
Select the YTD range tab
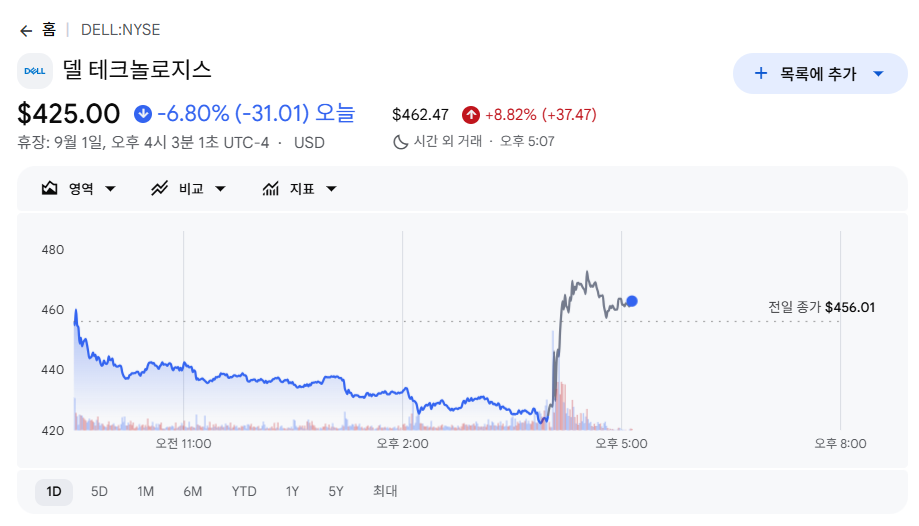(244, 491)
